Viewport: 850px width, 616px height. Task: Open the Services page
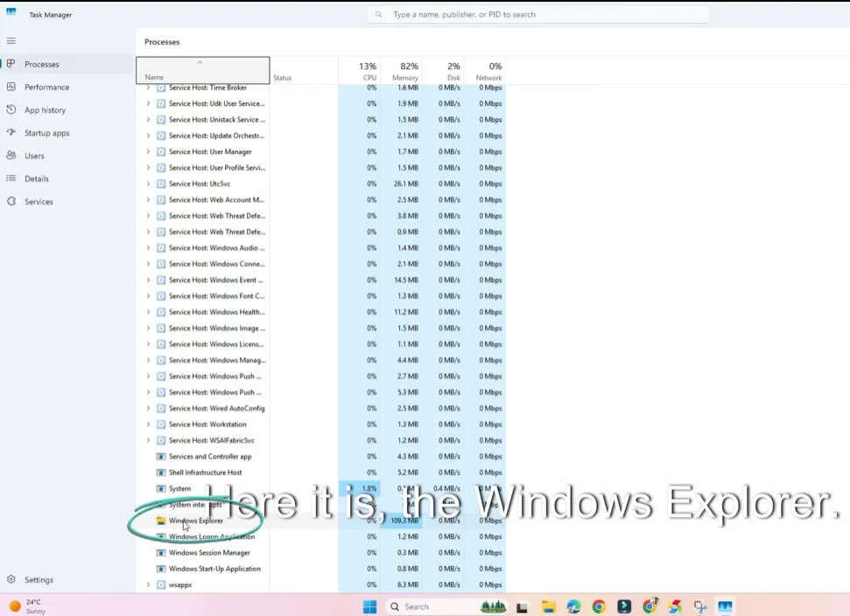coord(67,201)
